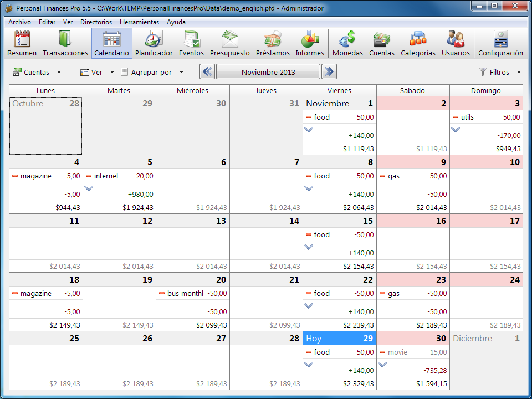Image resolution: width=532 pixels, height=399 pixels.
Task: Open the Archivo menu
Action: click(x=20, y=22)
